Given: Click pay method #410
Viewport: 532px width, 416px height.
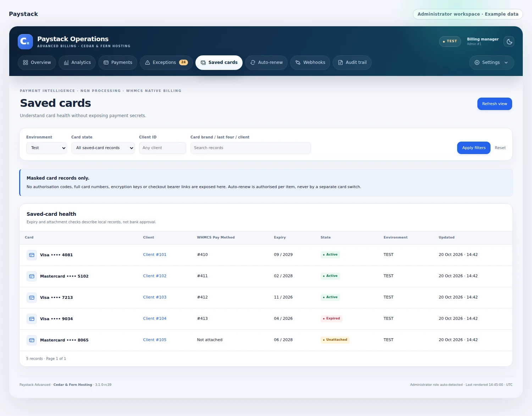Looking at the screenshot, I should (x=203, y=254).
